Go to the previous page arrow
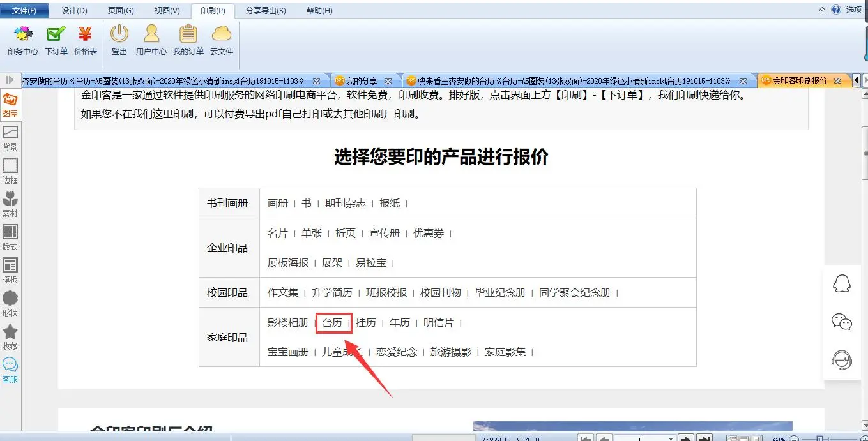868x441 pixels. click(x=604, y=438)
